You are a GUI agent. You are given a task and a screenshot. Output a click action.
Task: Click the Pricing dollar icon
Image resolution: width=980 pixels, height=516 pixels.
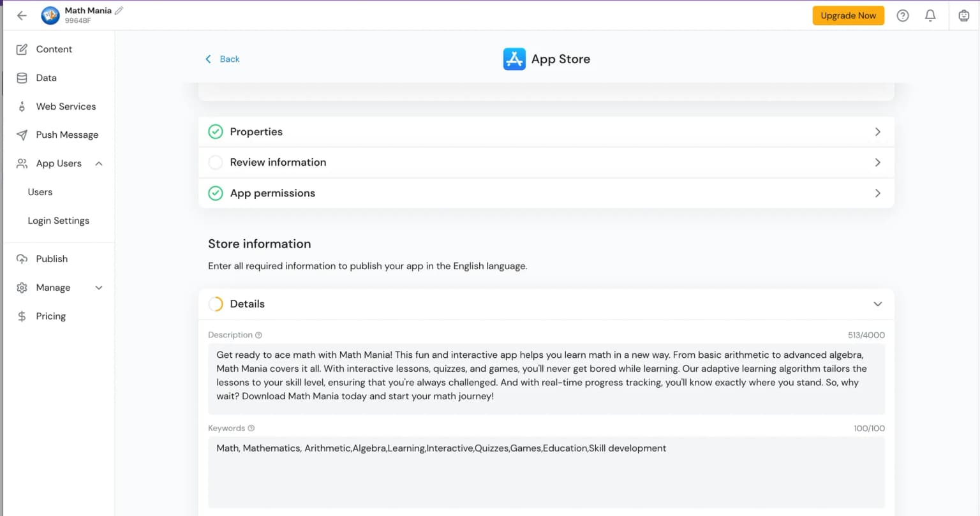click(x=22, y=316)
